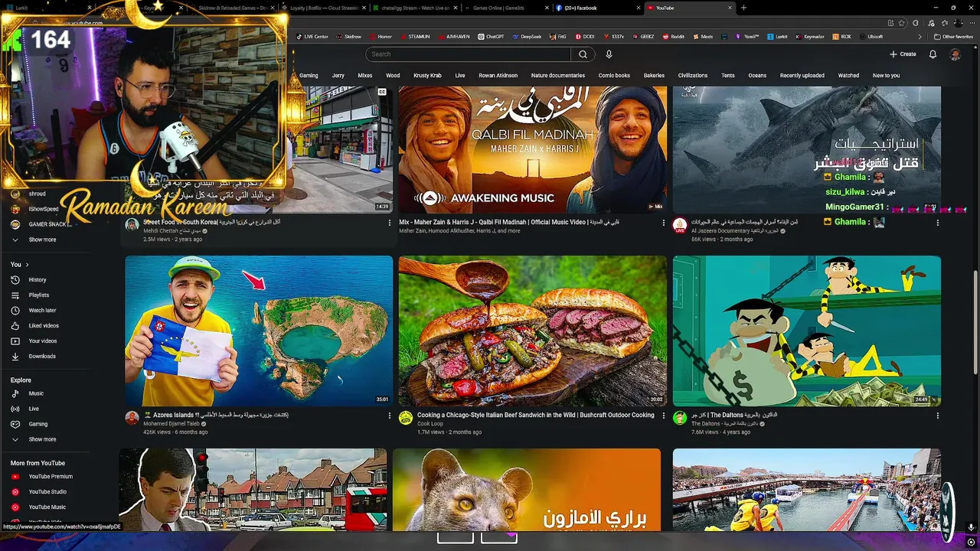Open the Reddit bookmark
The width and height of the screenshot is (980, 551).
(x=674, y=37)
